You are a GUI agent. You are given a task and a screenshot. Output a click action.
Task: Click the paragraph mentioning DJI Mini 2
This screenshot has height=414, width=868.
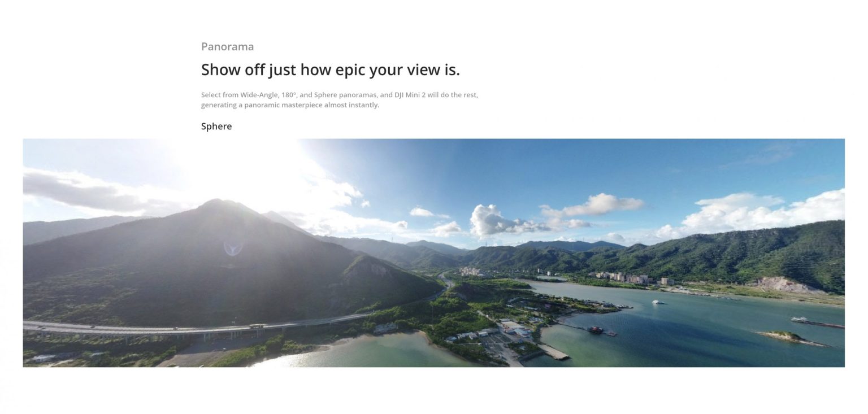[340, 100]
